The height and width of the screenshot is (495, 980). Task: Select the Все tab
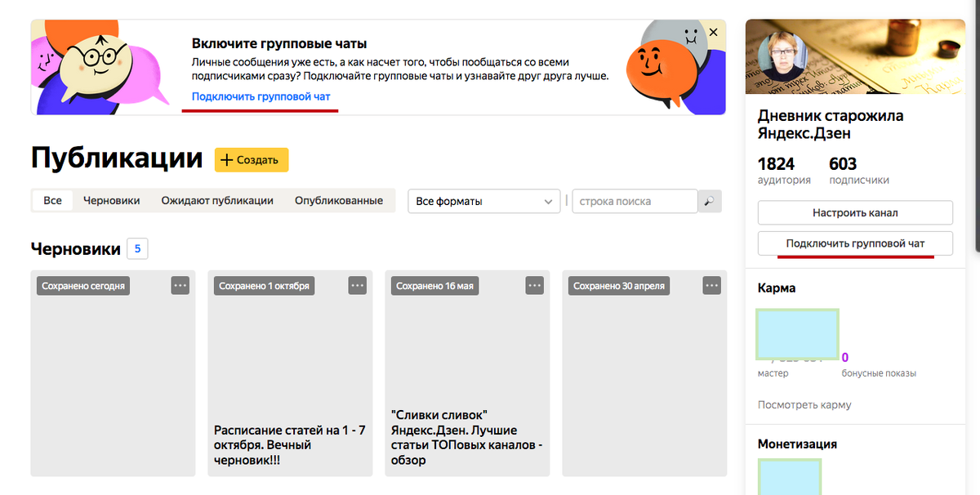[52, 201]
